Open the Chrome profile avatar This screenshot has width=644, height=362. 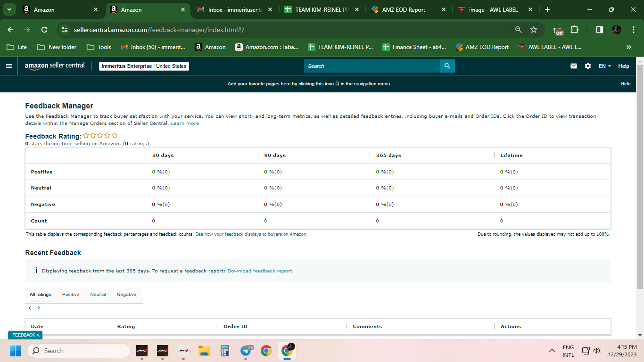[x=617, y=30]
